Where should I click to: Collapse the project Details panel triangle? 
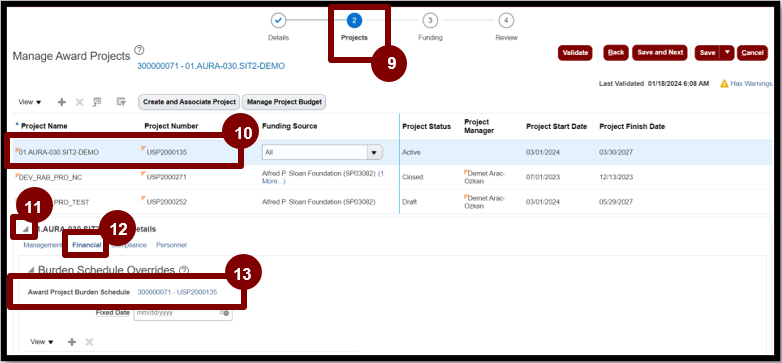click(x=24, y=229)
